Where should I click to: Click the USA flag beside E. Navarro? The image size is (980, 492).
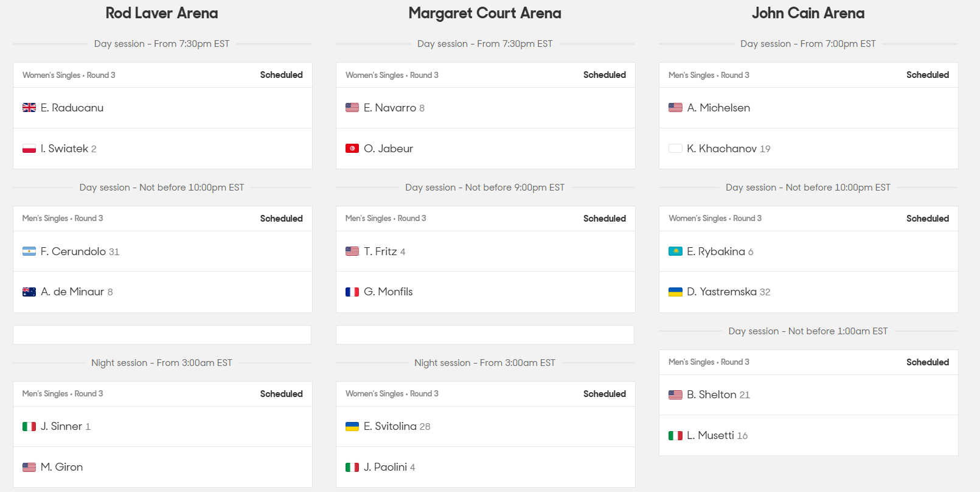tap(352, 108)
